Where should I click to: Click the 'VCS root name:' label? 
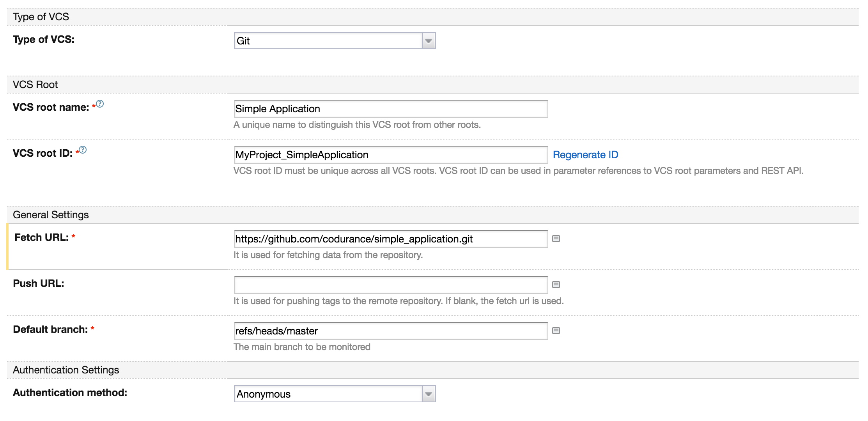tap(51, 107)
